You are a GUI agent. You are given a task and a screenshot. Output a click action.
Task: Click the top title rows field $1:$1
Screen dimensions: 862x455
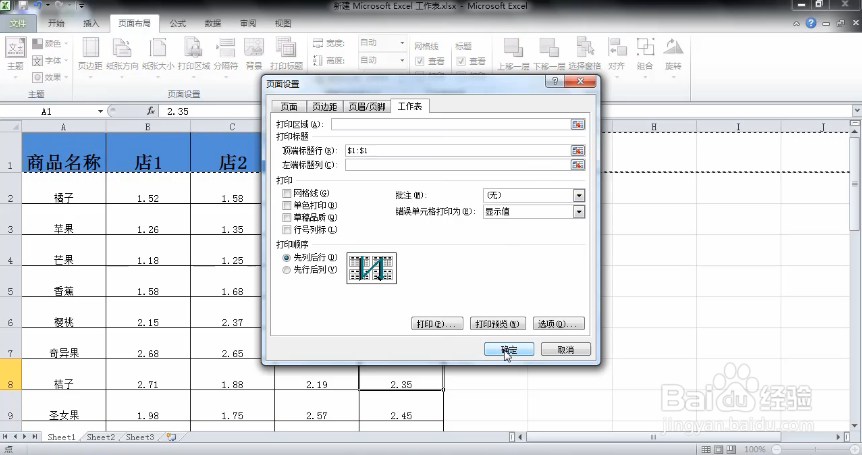click(x=458, y=151)
